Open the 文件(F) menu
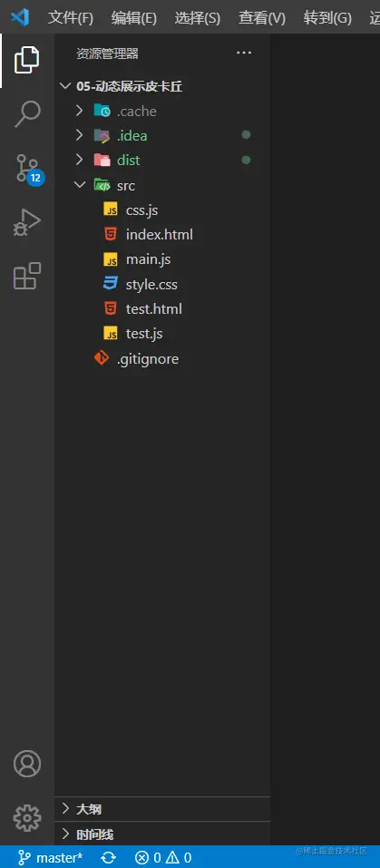 [x=71, y=18]
